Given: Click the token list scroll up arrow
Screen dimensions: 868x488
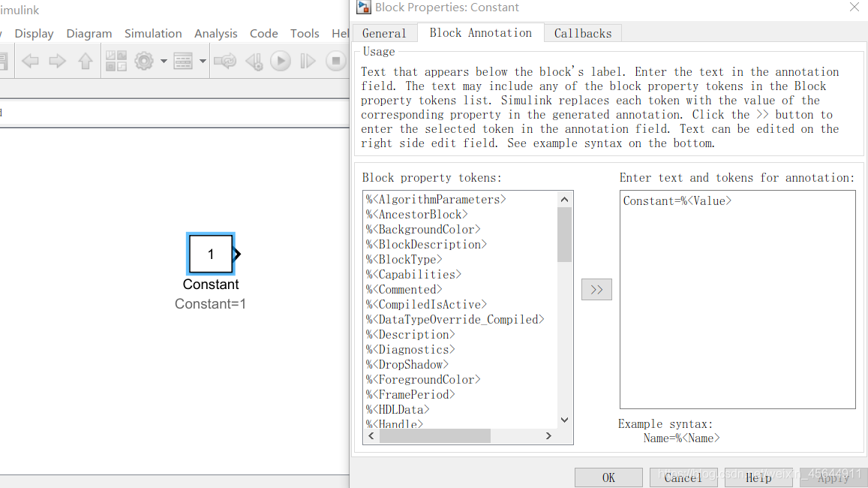Looking at the screenshot, I should (565, 200).
